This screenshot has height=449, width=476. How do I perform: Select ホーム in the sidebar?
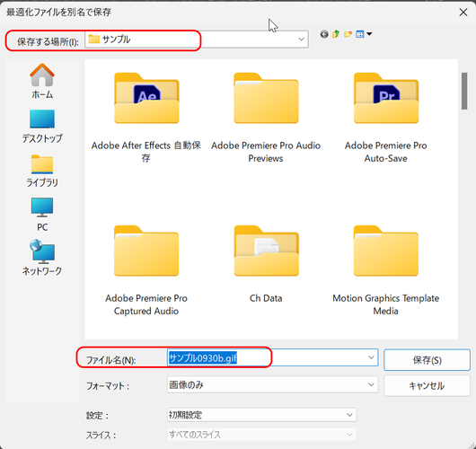(42, 81)
